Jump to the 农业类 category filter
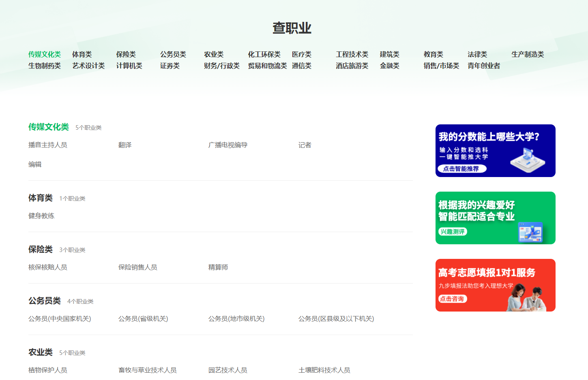Viewport: 588px width, 380px height. coord(214,54)
